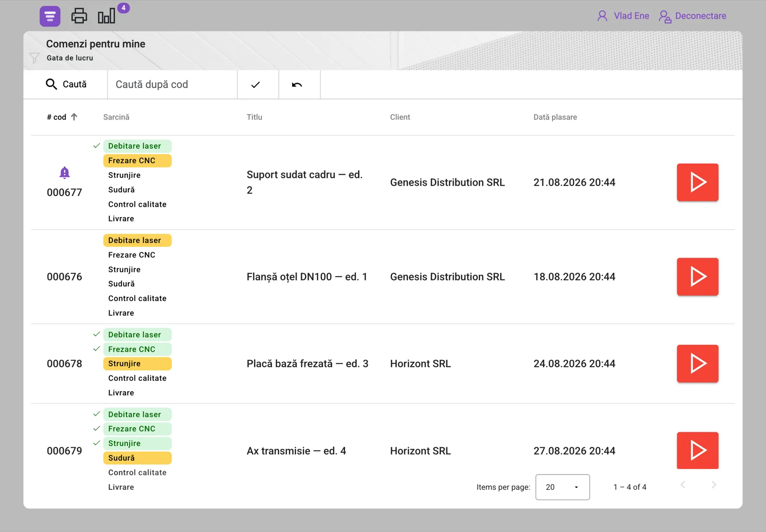
Task: Confirm search with the checkmark button
Action: pos(258,85)
